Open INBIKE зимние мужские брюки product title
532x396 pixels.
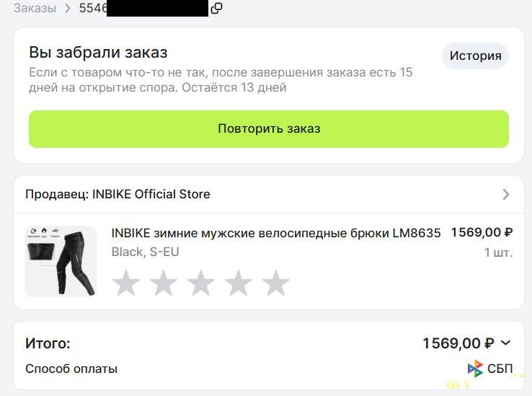(x=276, y=233)
